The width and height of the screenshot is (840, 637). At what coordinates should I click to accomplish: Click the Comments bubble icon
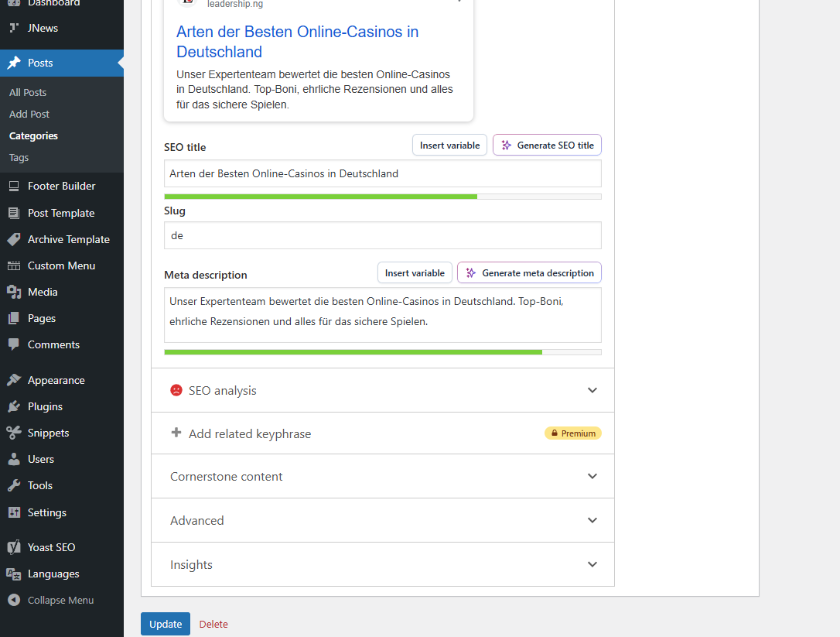point(14,344)
